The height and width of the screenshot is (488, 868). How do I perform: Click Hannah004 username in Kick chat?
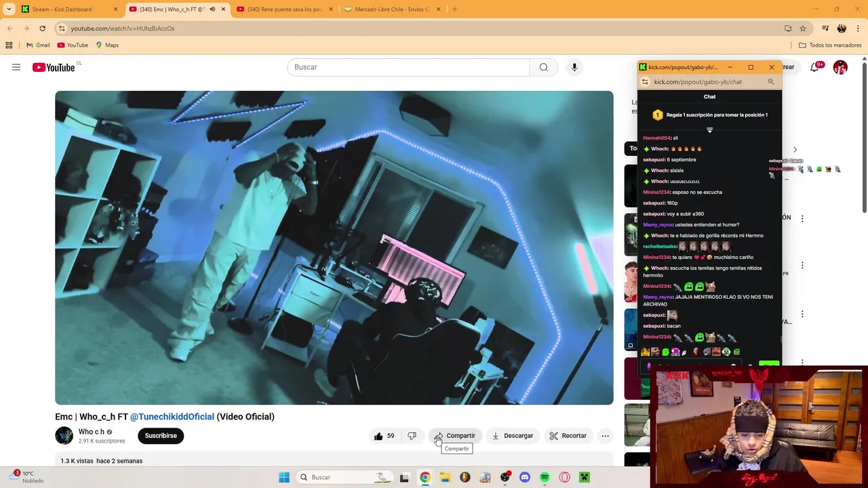click(x=656, y=138)
